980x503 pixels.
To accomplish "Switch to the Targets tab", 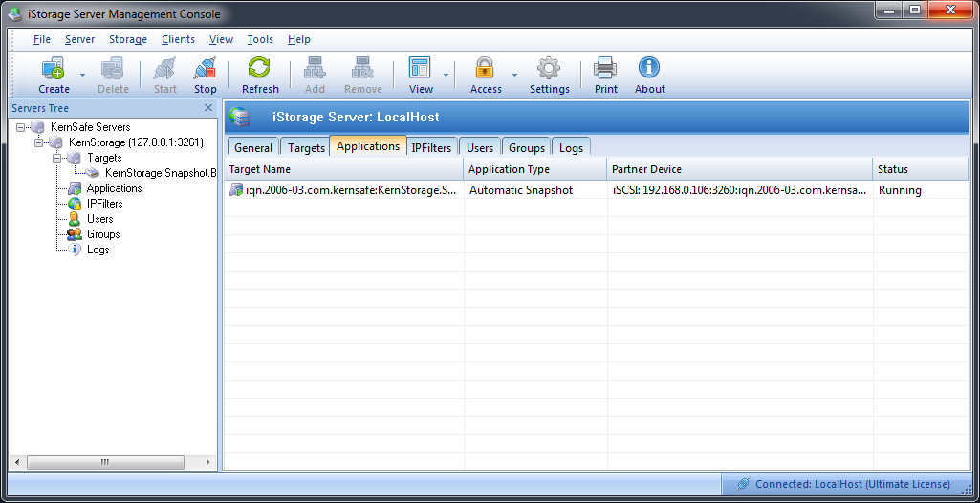I will tap(306, 148).
